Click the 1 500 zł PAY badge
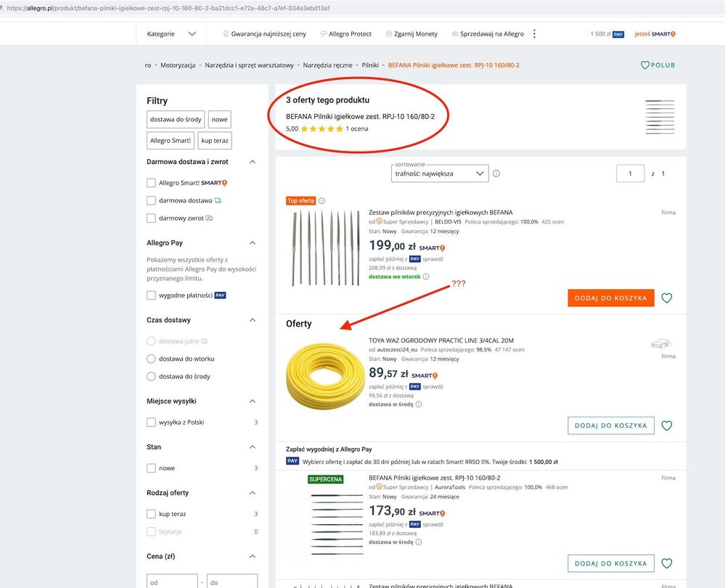 pos(607,34)
